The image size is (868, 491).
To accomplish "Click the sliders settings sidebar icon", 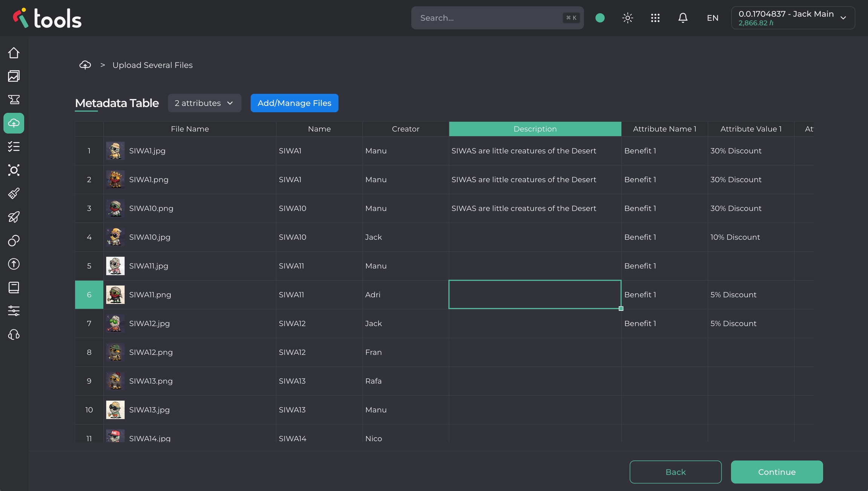I will click(x=14, y=311).
